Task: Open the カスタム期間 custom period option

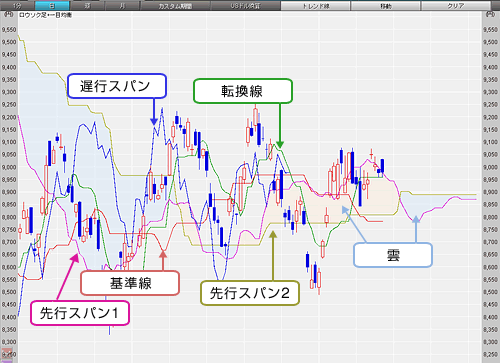Action: coord(175,5)
